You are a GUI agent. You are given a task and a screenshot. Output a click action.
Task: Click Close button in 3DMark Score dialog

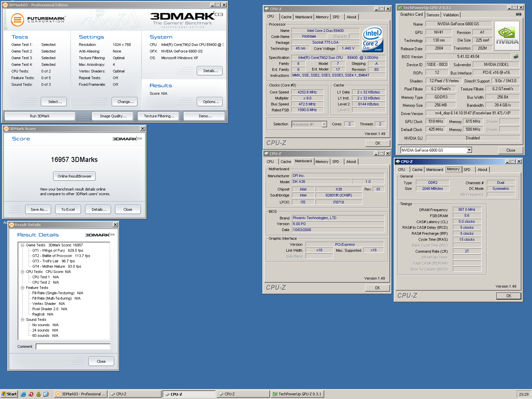click(x=128, y=209)
